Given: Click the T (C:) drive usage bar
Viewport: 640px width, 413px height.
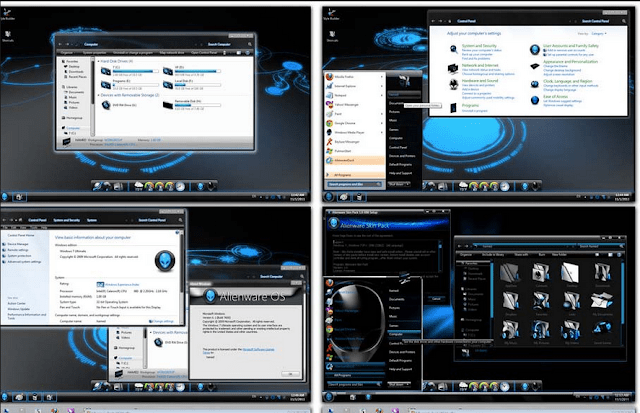Looking at the screenshot, I should pyautogui.click(x=136, y=71).
